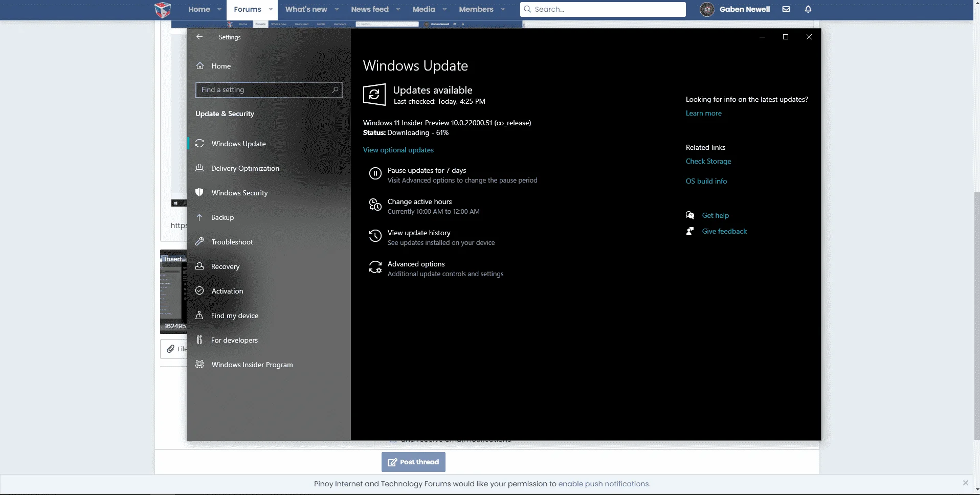Click the Get help link text
The image size is (980, 495).
pyautogui.click(x=716, y=215)
